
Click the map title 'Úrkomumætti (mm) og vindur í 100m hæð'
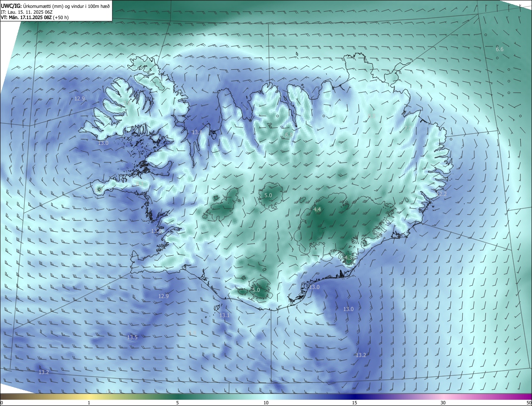[66, 6]
